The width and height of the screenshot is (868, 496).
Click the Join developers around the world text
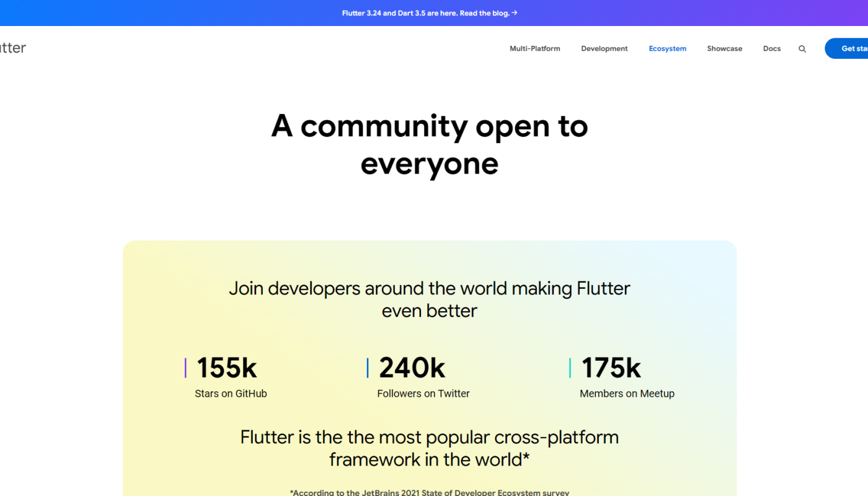pyautogui.click(x=430, y=299)
